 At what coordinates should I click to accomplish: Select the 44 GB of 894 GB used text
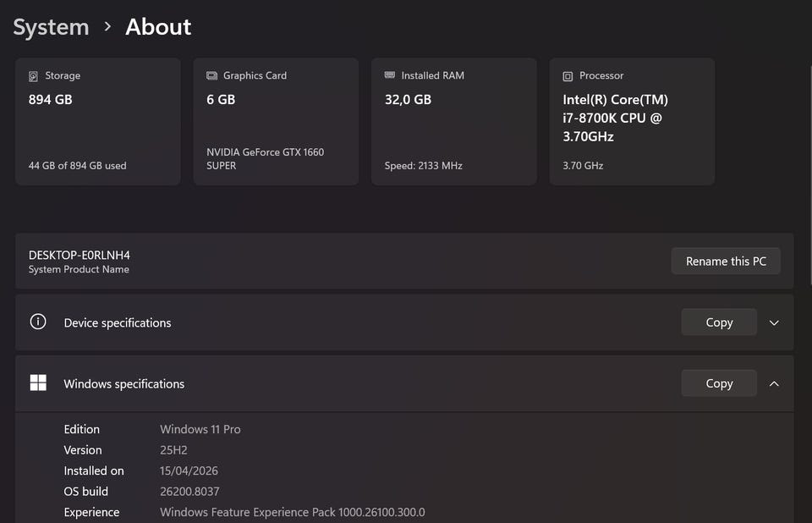click(77, 166)
